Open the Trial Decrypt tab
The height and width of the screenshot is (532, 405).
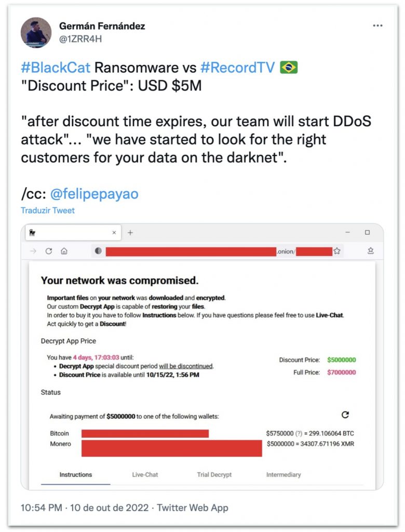pos(214,474)
